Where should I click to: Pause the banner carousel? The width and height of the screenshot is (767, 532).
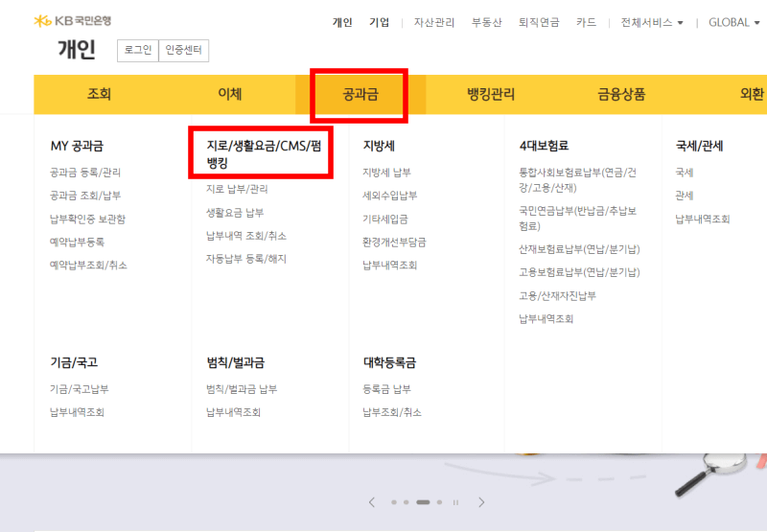[455, 502]
